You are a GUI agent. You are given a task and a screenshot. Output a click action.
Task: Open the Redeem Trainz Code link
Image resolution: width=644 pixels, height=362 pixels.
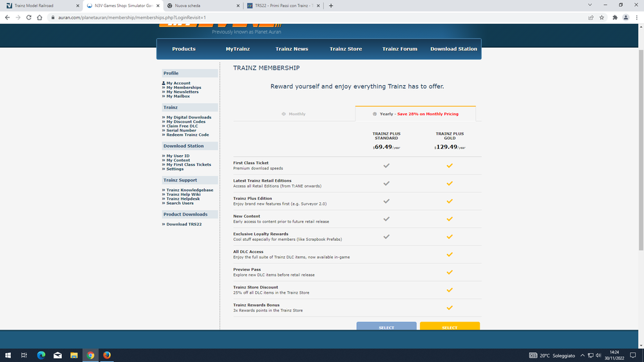pyautogui.click(x=187, y=135)
